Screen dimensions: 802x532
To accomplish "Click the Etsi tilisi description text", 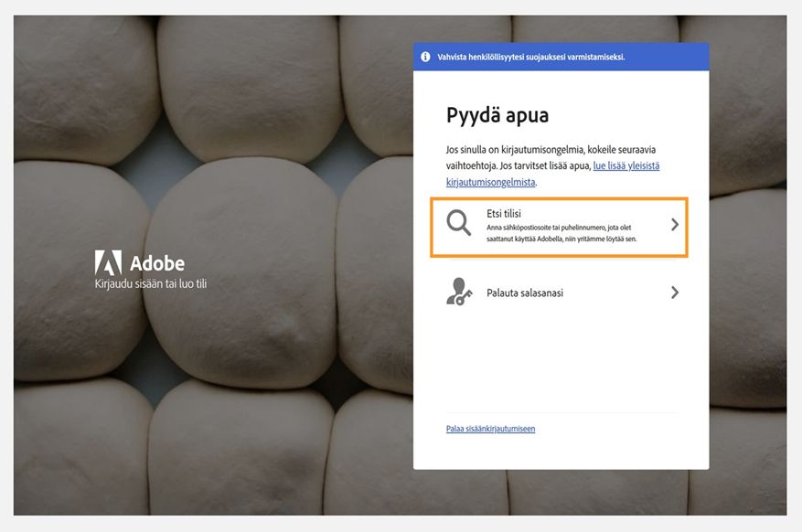I will (561, 233).
